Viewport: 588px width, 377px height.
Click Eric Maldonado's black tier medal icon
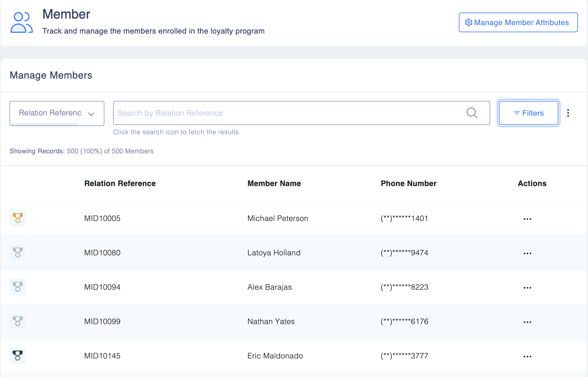click(x=18, y=356)
